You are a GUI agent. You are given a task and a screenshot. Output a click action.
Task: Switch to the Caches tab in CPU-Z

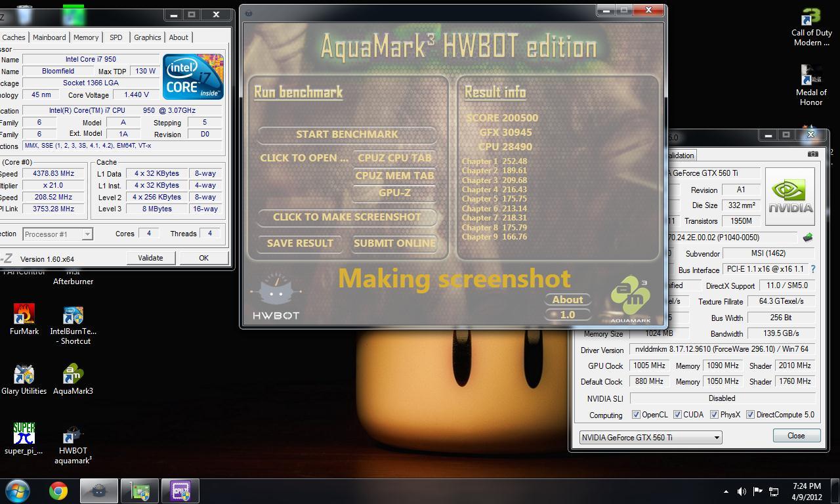13,37
